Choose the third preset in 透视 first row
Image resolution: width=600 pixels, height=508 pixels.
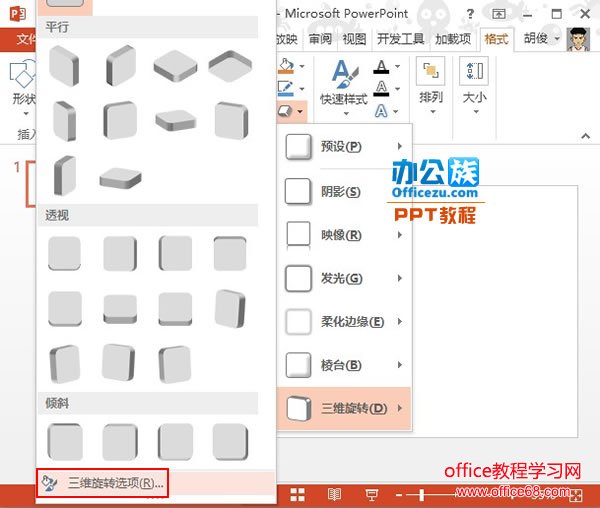[175, 253]
